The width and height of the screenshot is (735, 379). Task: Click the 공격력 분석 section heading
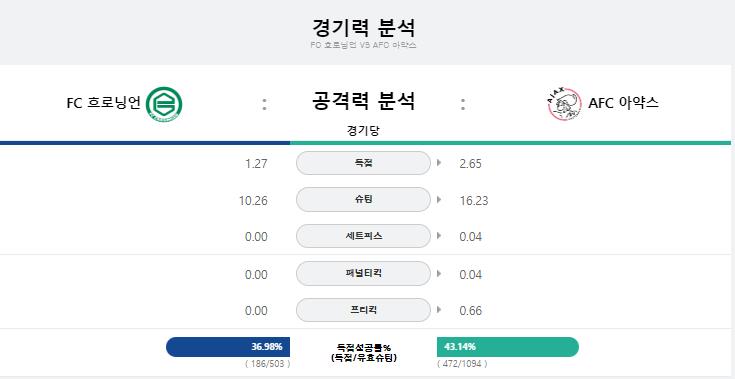point(363,101)
